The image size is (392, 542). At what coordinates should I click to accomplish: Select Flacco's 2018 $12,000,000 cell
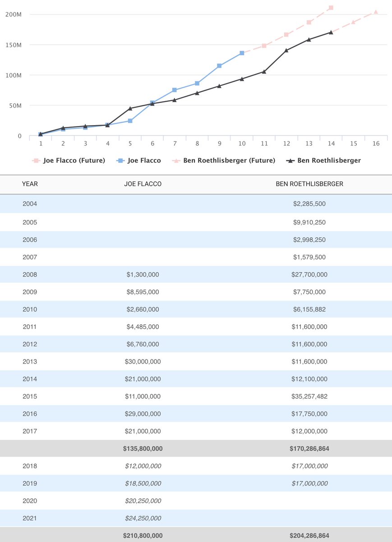[143, 466]
